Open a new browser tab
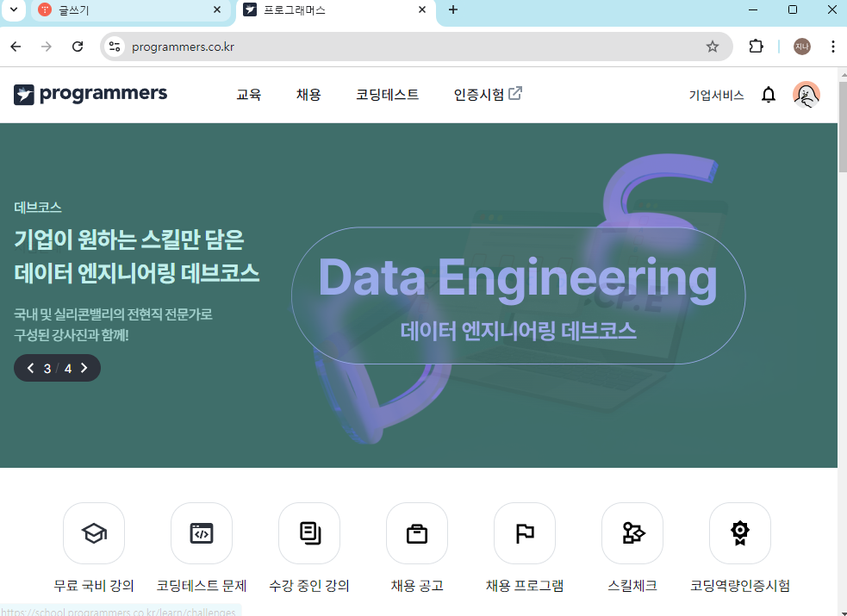The width and height of the screenshot is (847, 616). tap(452, 9)
